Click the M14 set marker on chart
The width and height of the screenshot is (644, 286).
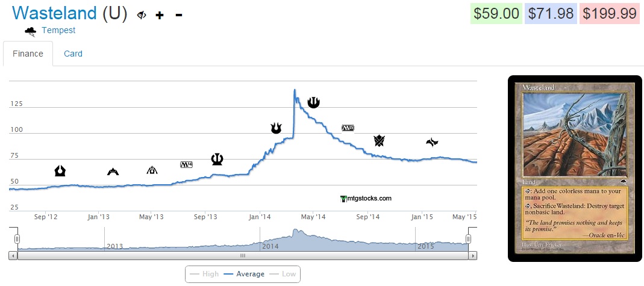(186, 164)
